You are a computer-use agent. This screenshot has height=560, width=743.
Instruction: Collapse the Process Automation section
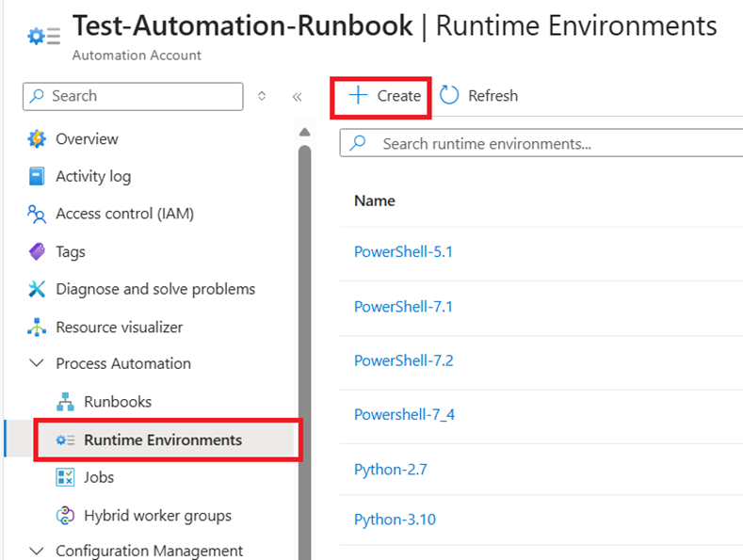click(37, 363)
